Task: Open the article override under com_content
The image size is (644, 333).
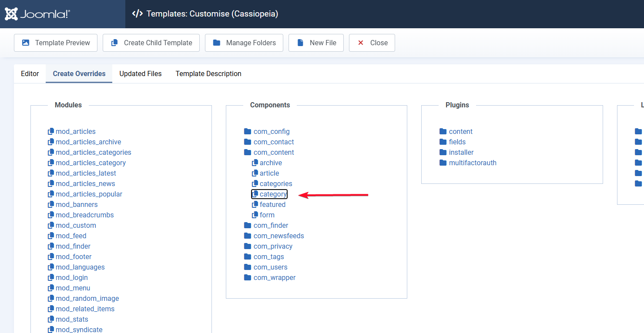Action: [269, 173]
